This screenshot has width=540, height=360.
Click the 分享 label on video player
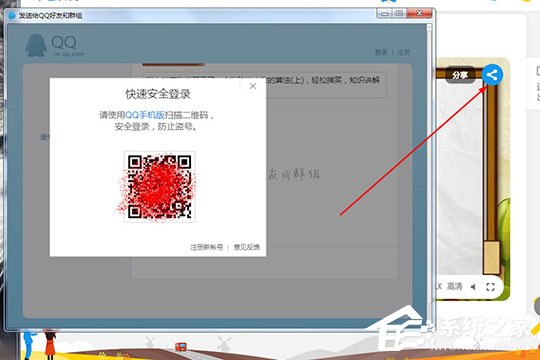pyautogui.click(x=460, y=75)
